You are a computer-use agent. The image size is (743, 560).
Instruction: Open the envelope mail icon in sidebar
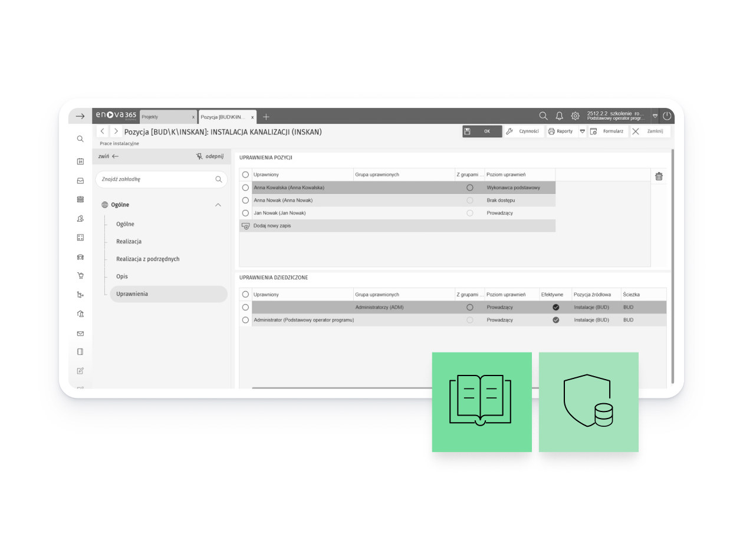click(80, 334)
